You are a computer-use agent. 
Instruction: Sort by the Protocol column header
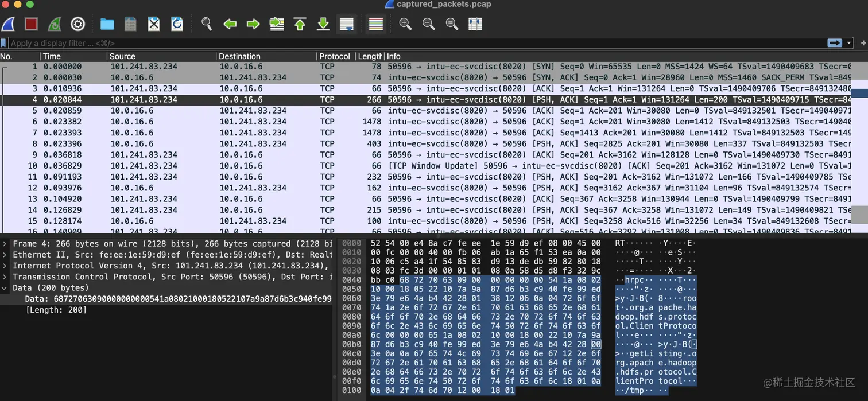[x=336, y=56]
